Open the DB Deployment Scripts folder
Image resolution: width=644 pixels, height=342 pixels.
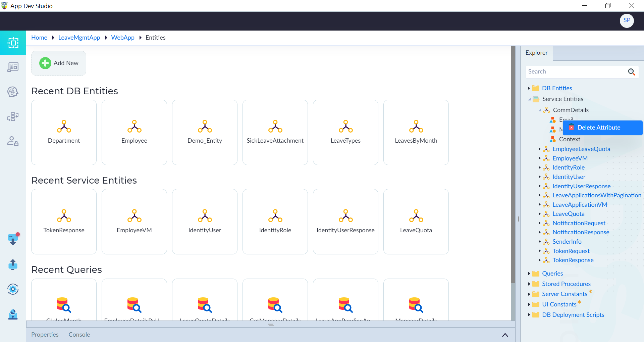(573, 315)
